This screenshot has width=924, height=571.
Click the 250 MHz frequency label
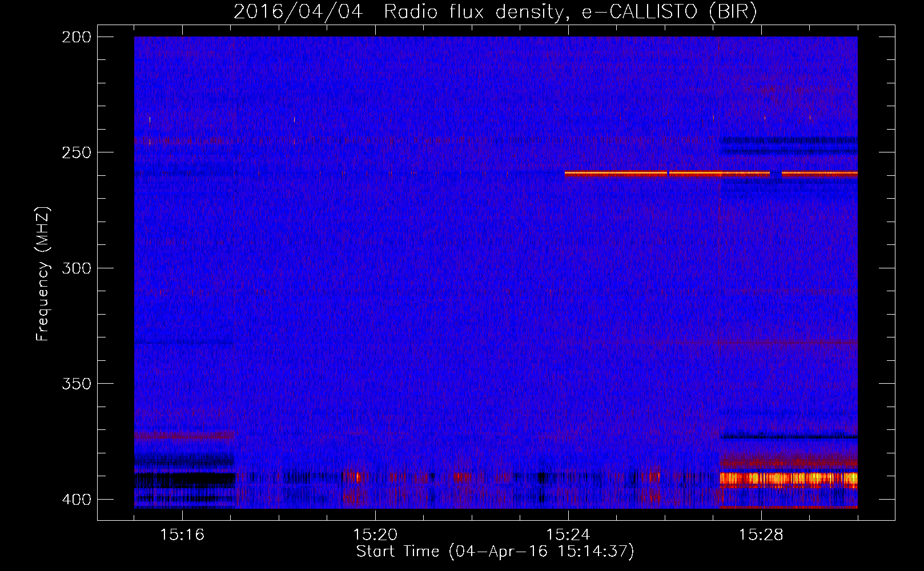[77, 152]
